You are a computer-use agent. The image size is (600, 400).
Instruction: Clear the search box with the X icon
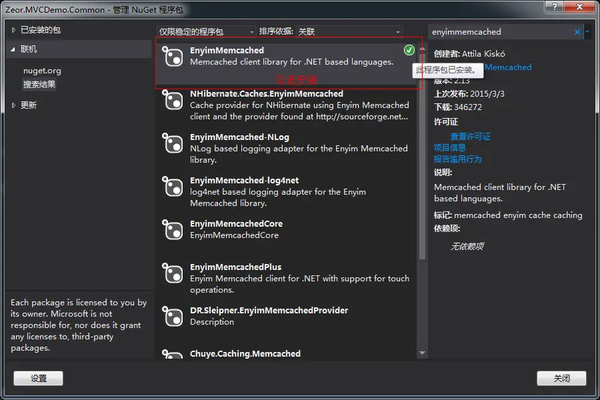click(577, 32)
